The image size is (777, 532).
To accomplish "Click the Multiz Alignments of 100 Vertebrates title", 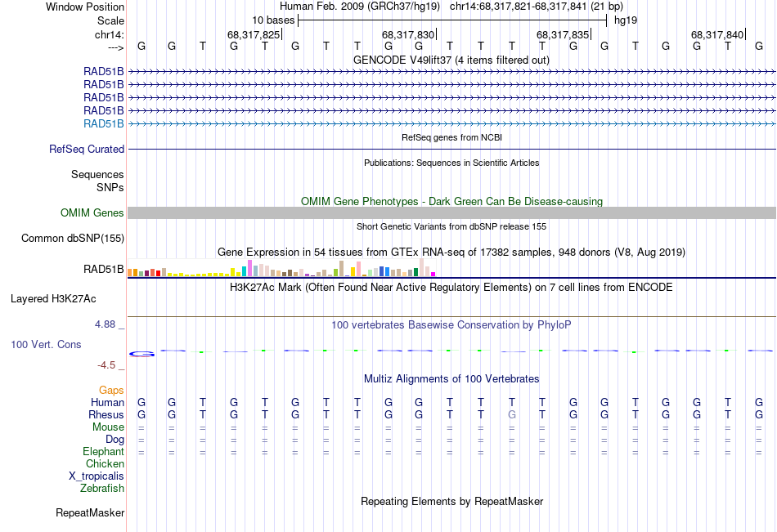I will (451, 379).
